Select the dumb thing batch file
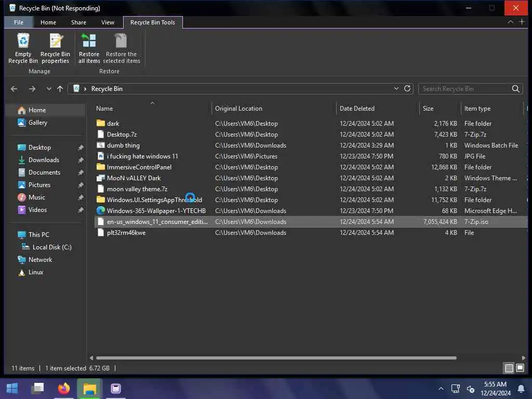 (x=123, y=145)
